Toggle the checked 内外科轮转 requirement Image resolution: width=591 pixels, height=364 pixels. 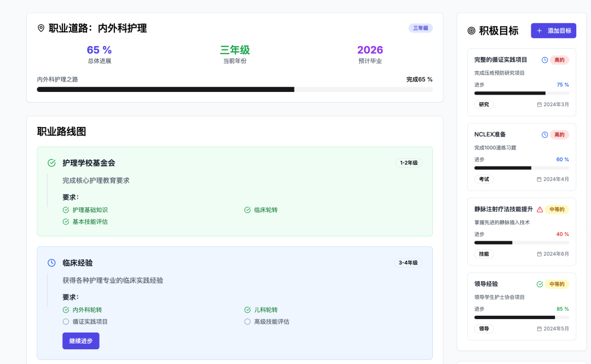(66, 310)
